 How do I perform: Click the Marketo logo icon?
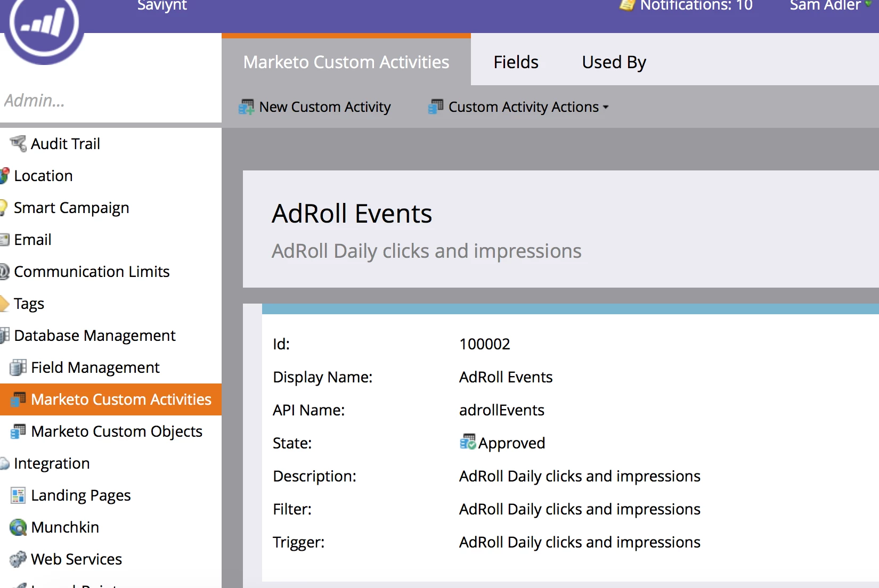click(44, 24)
